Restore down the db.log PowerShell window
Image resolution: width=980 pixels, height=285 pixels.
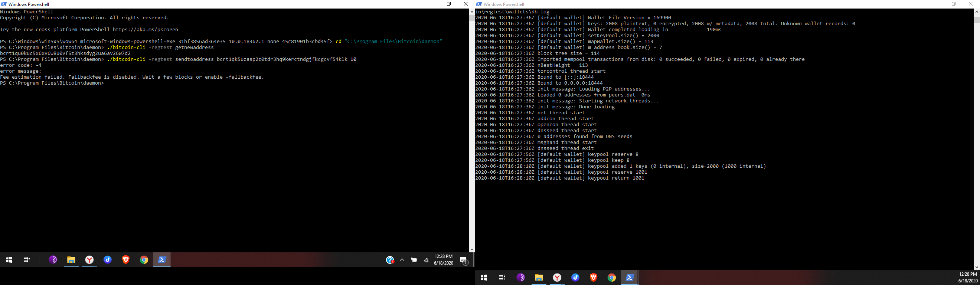click(954, 4)
